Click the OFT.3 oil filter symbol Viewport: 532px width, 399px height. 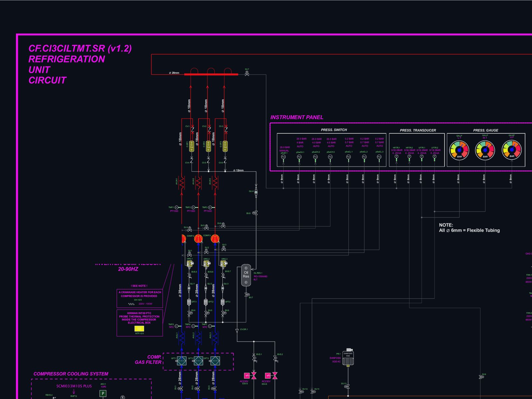point(222,302)
